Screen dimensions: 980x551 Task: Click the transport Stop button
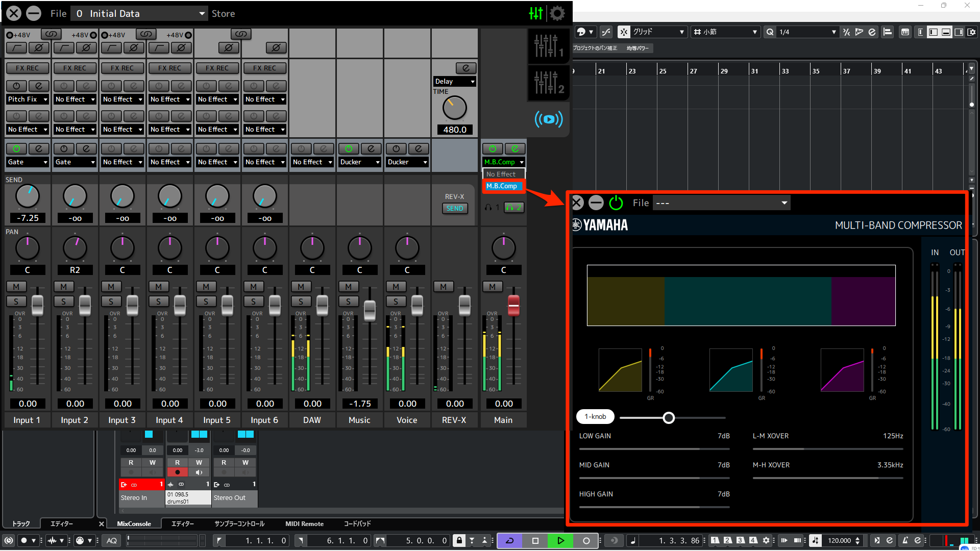[535, 541]
